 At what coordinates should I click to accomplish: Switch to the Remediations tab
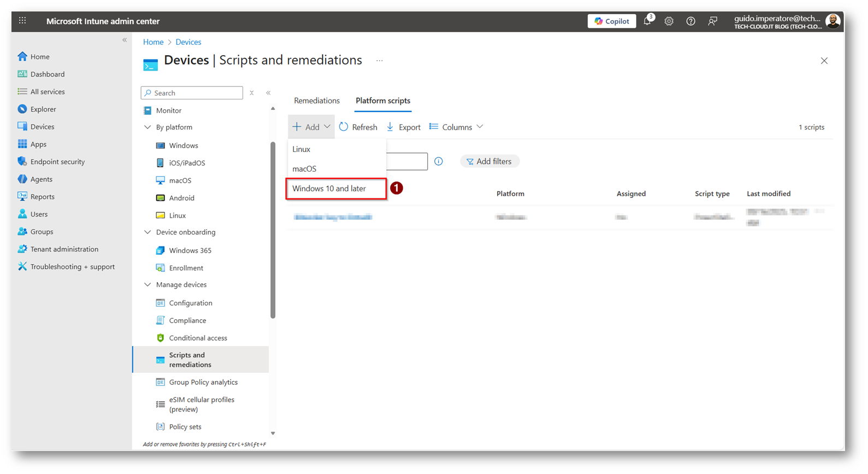(x=316, y=101)
